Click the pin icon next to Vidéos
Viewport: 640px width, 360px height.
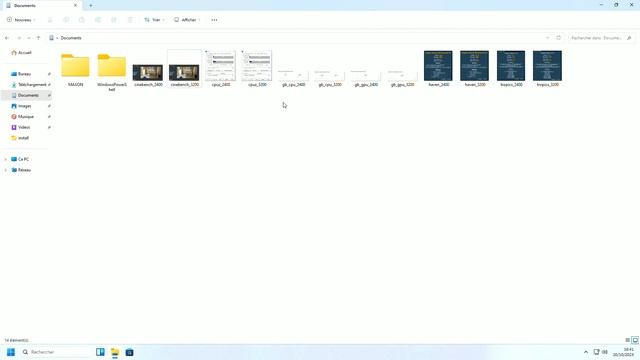point(49,127)
